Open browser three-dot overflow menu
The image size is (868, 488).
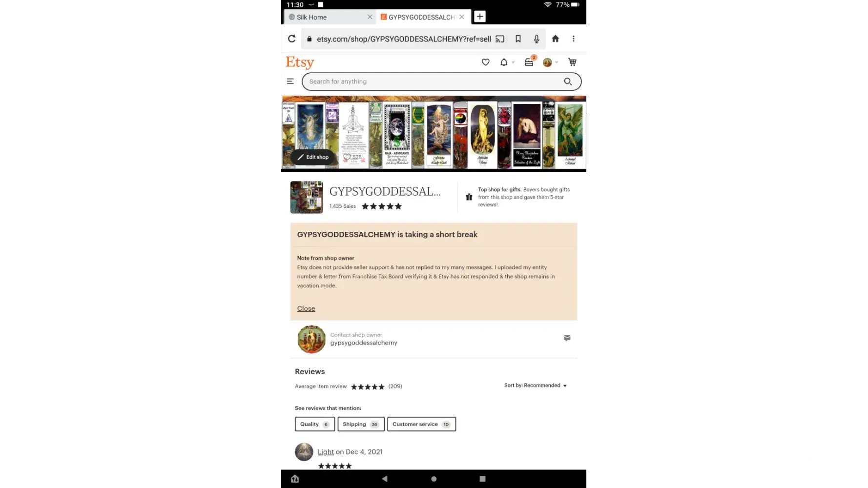573,39
